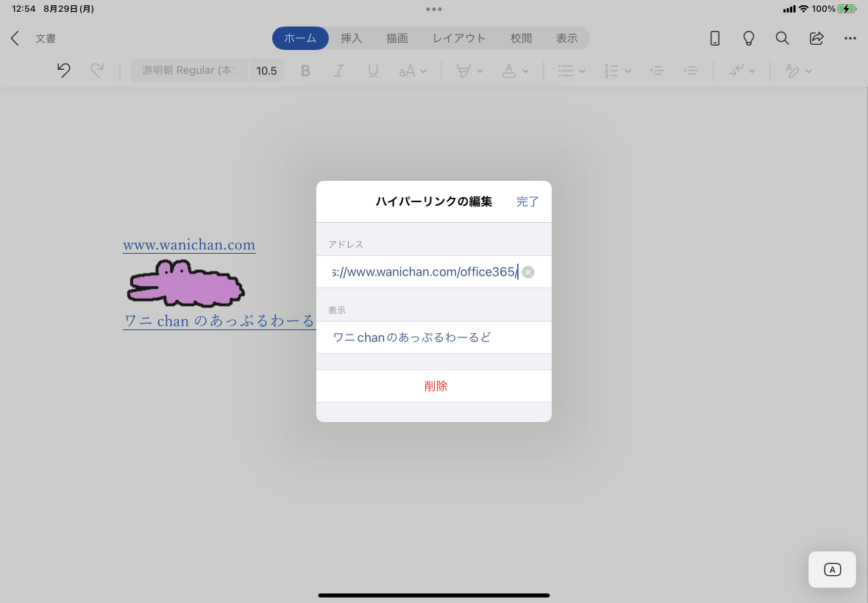
Task: Open the paragraph formatting icon
Action: [x=736, y=71]
